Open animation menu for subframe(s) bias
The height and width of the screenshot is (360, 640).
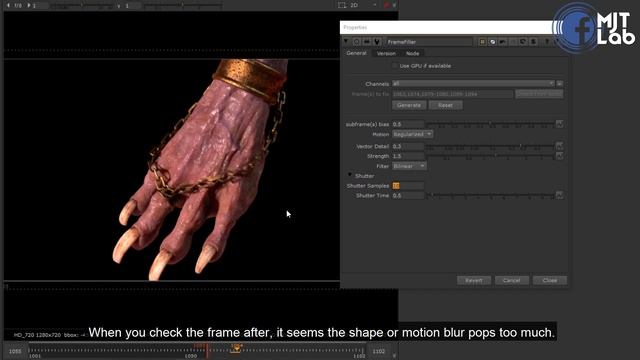coord(560,124)
